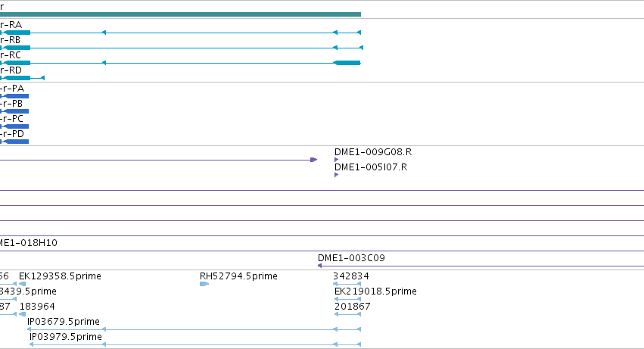Open the RH52794.5prime EST

tap(204, 284)
